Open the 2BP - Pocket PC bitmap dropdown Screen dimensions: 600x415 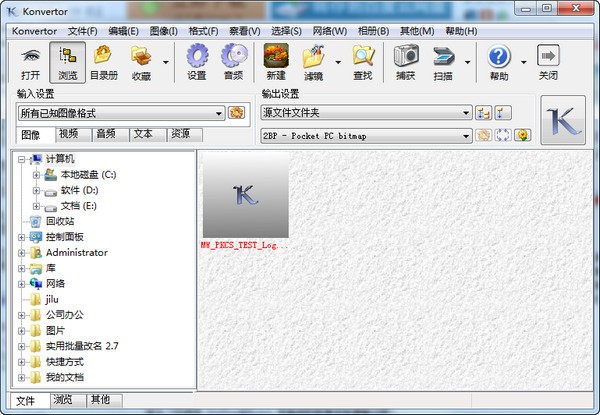(x=466, y=135)
